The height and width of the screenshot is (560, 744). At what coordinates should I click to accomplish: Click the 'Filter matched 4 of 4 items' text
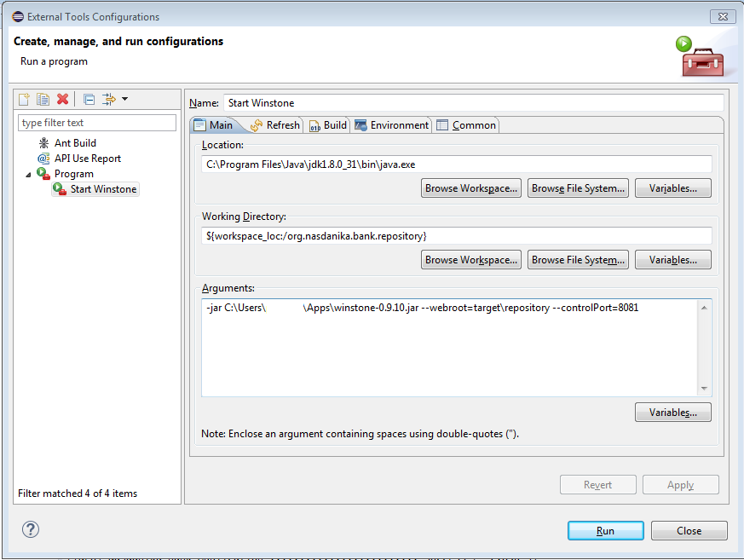pos(78,493)
